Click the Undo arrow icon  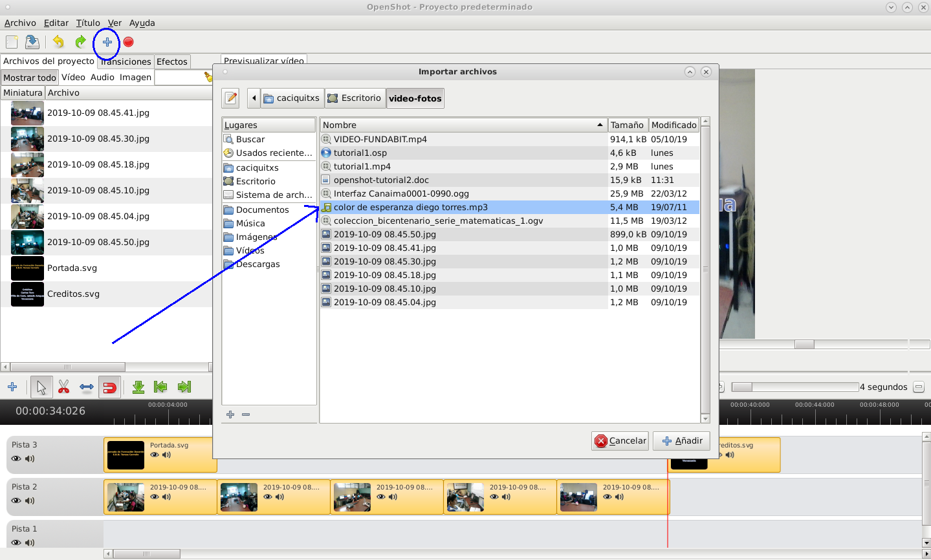[x=58, y=42]
